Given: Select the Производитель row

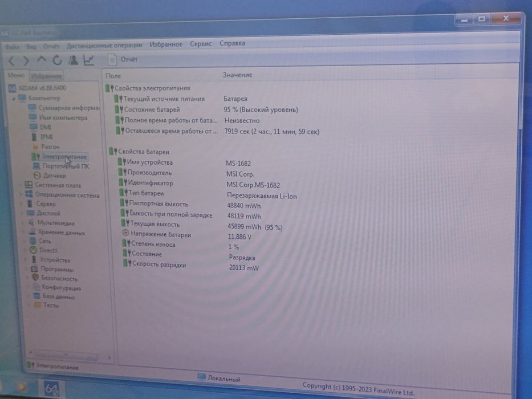Looking at the screenshot, I should (186, 173).
